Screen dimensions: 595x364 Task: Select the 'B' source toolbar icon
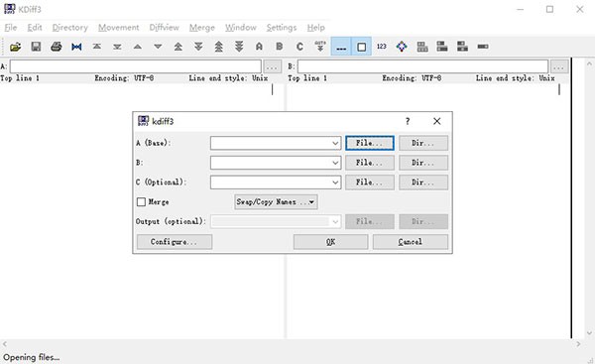[280, 47]
